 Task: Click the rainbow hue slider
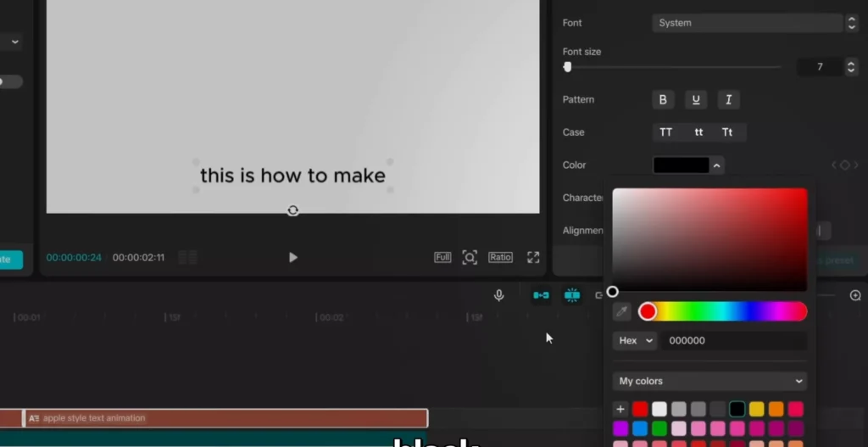pos(722,311)
